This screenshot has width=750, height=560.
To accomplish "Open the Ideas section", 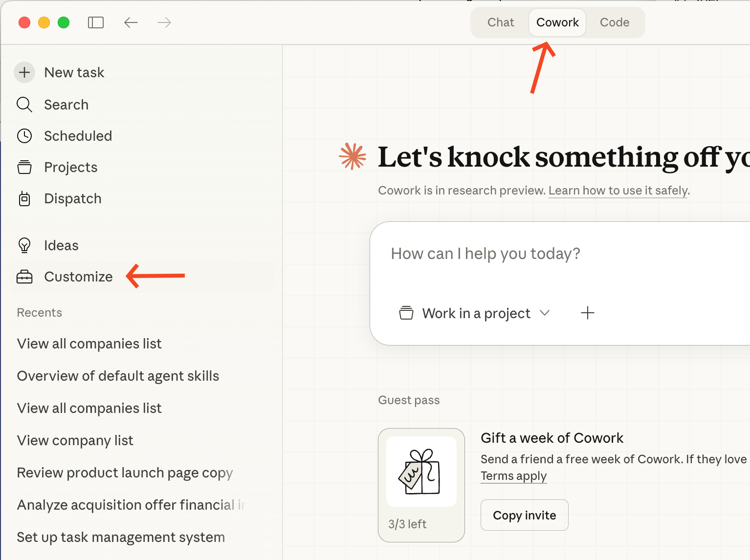I will click(61, 245).
